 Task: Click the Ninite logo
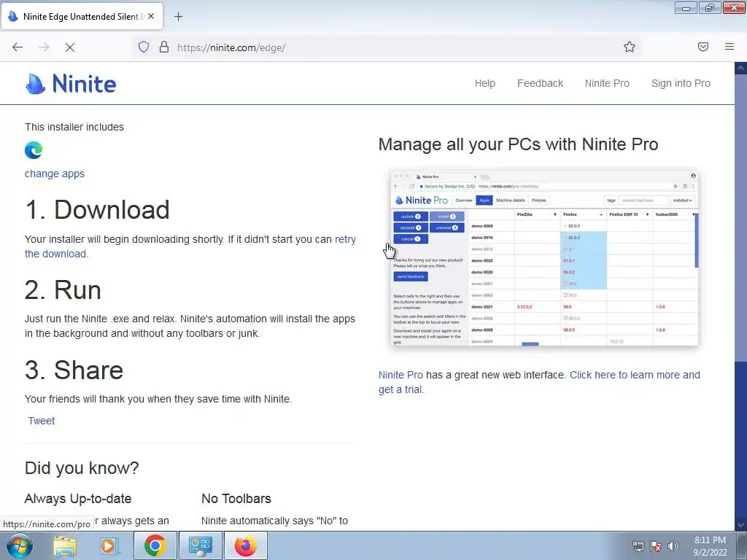pos(71,84)
